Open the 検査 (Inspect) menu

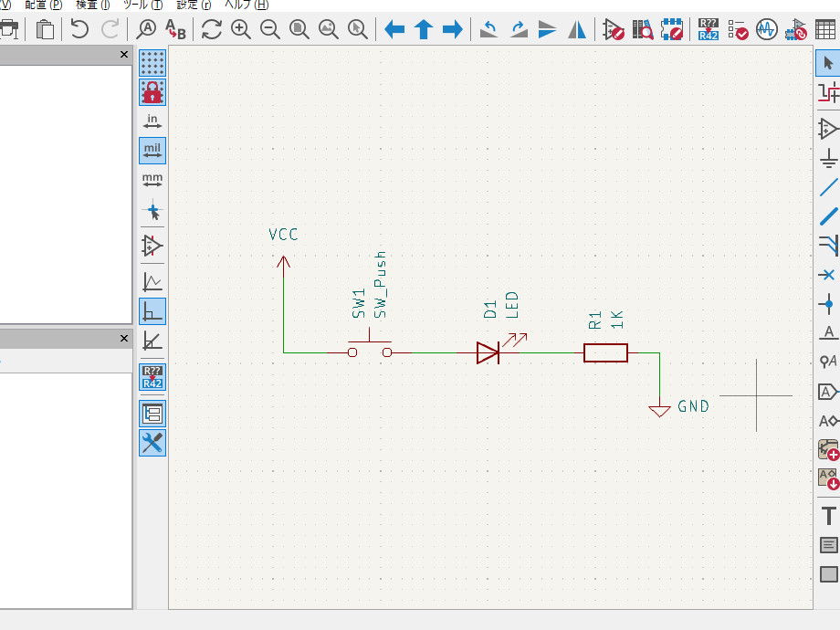[92, 5]
